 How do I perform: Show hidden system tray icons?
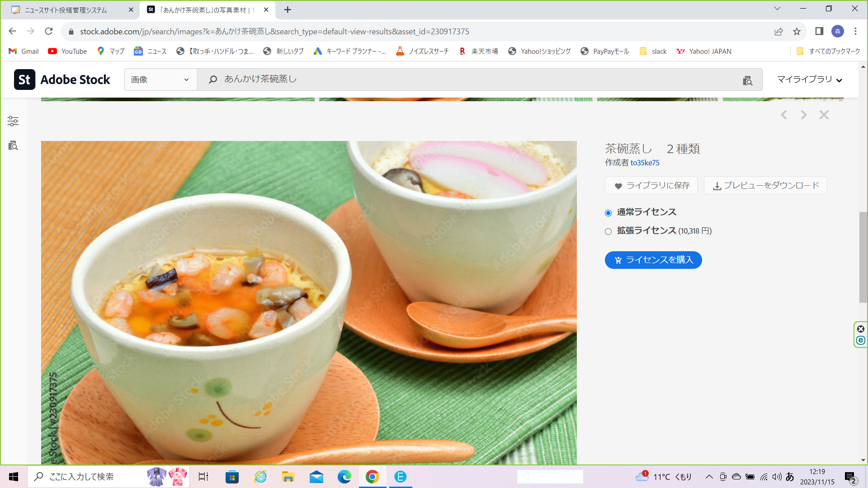coord(709,477)
